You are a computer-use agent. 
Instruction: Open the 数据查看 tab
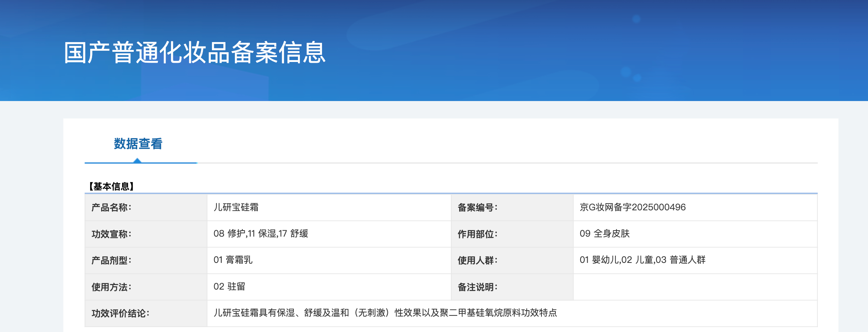(x=138, y=144)
